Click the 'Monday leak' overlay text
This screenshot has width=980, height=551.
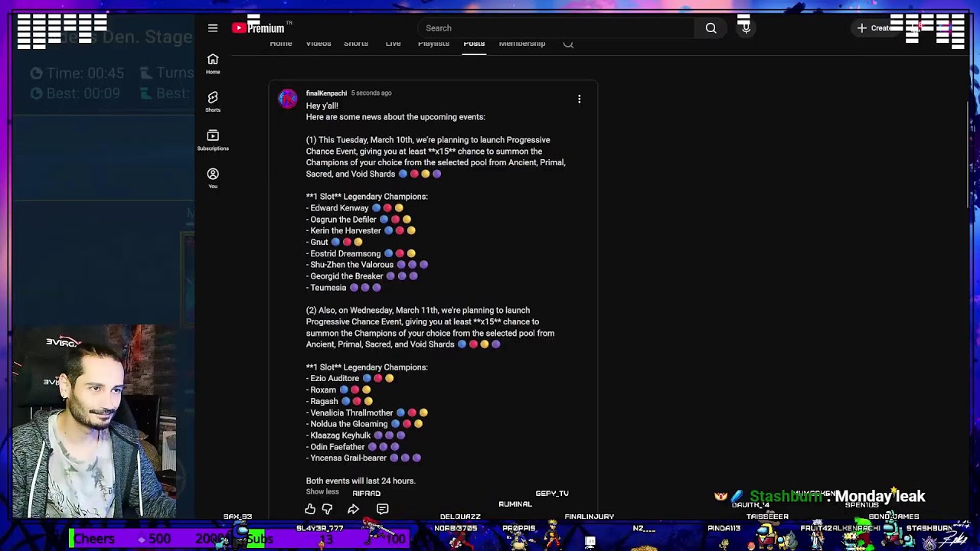880,497
